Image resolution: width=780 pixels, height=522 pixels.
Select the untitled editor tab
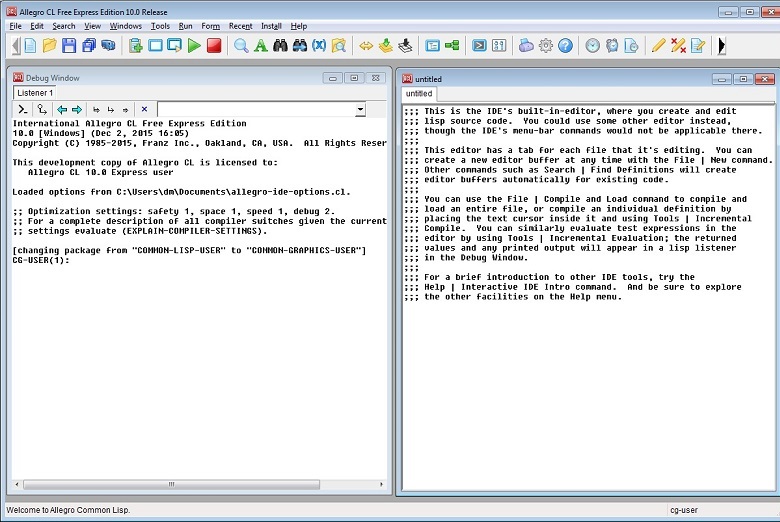[419, 93]
